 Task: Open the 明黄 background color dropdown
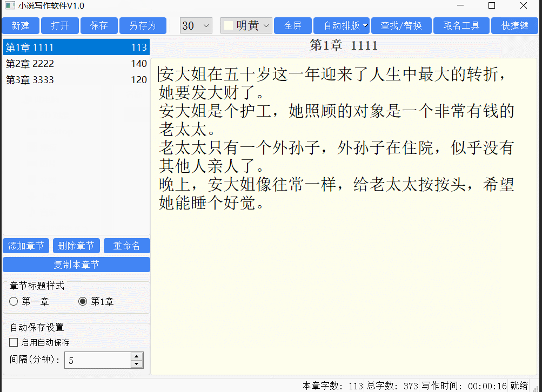(266, 25)
